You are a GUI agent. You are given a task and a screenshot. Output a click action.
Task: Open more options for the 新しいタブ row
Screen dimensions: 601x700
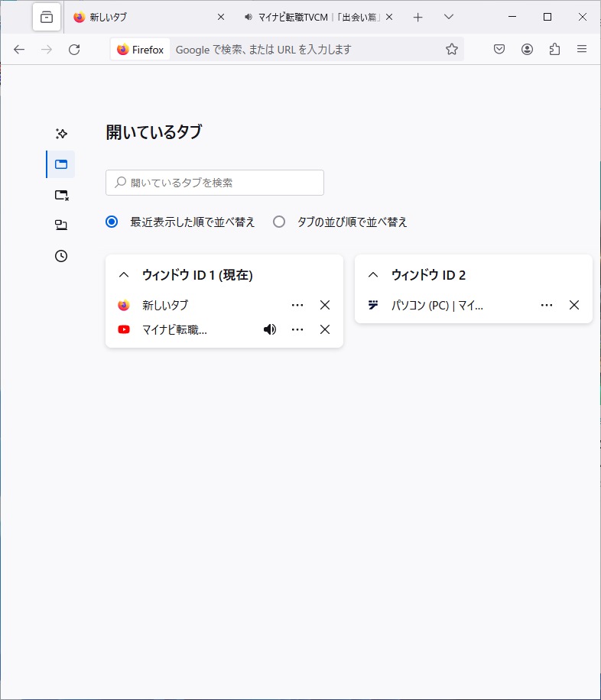coord(297,306)
